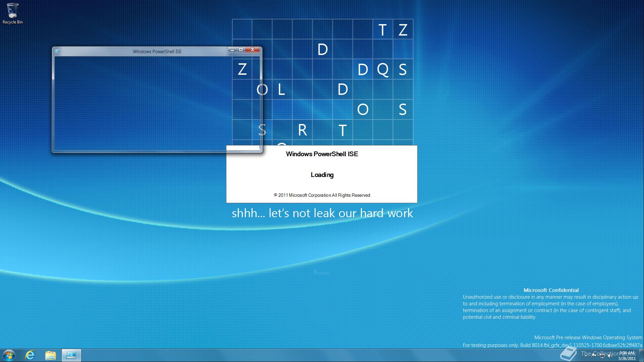644x362 pixels.
Task: Click the 2011 Microsoft Corporation copyright line
Action: [322, 195]
